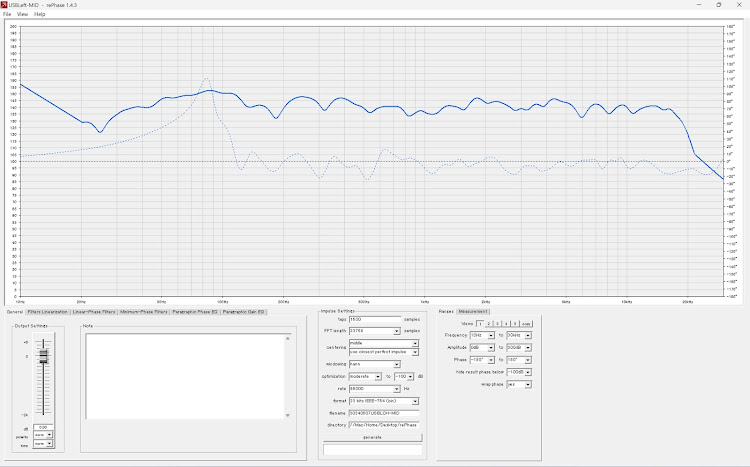Switch to the Filters Linearization tab
Screen dimensions: 750x467
(x=47, y=312)
